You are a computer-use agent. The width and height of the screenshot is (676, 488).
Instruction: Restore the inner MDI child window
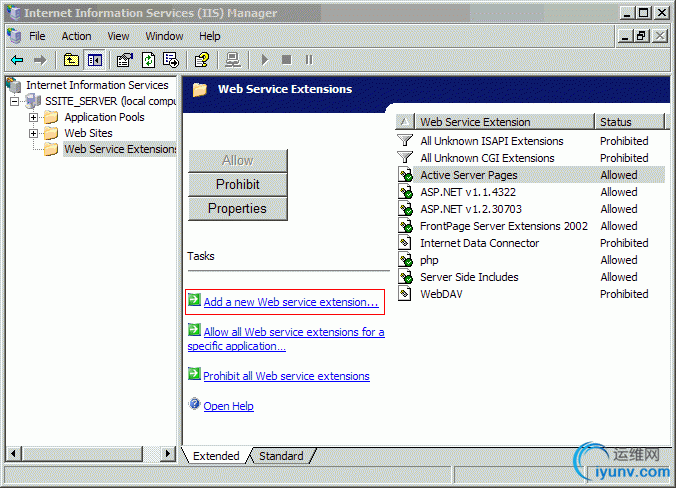click(x=641, y=36)
